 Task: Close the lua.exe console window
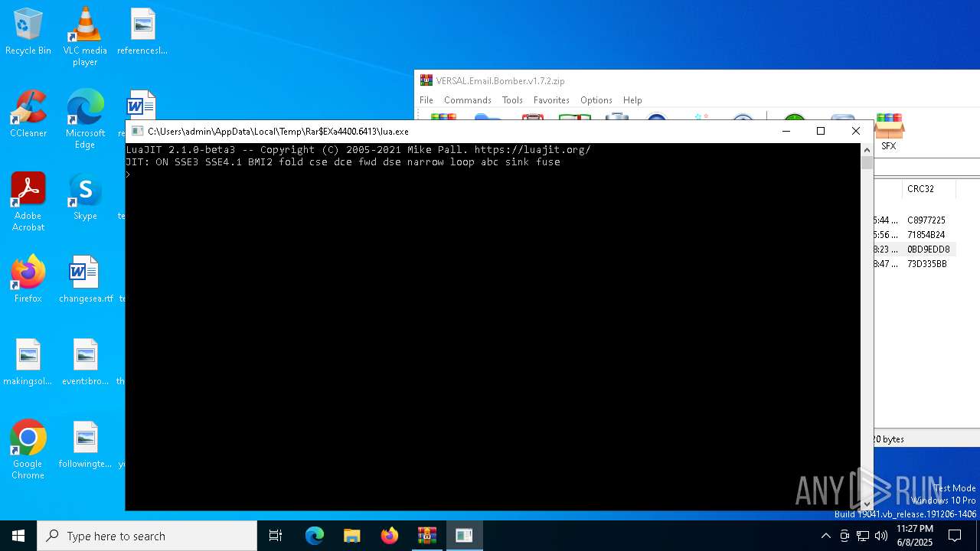coord(856,131)
